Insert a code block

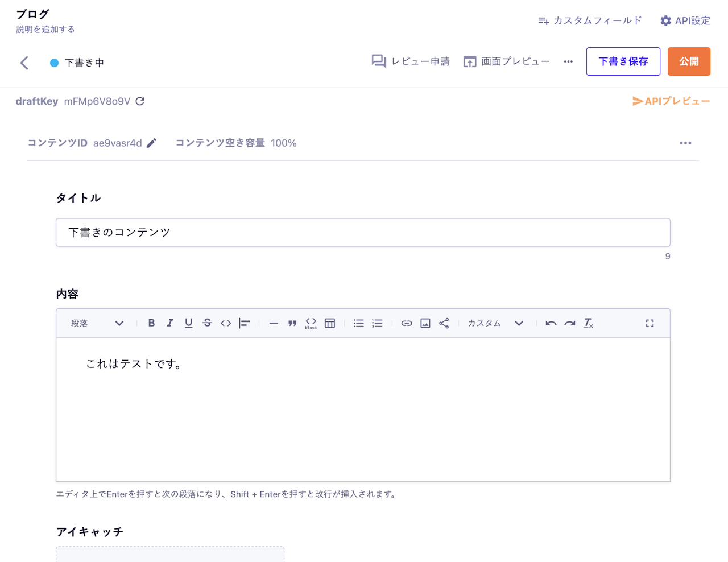point(311,323)
